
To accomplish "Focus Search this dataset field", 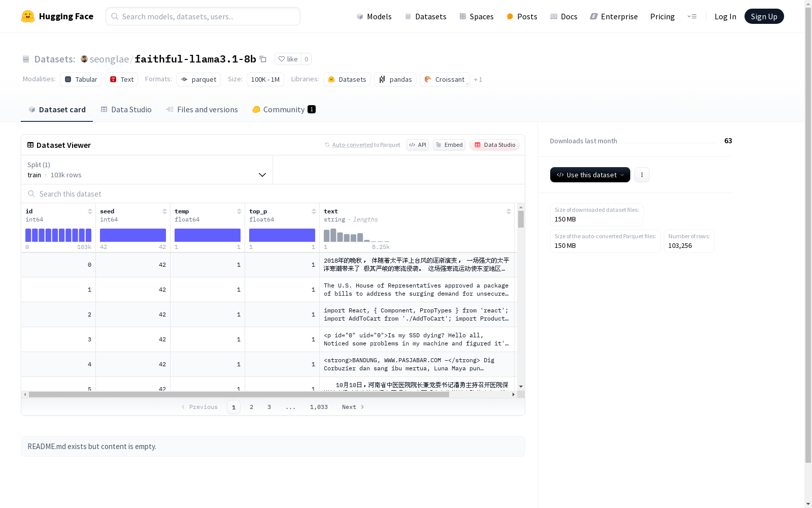I will (273, 194).
